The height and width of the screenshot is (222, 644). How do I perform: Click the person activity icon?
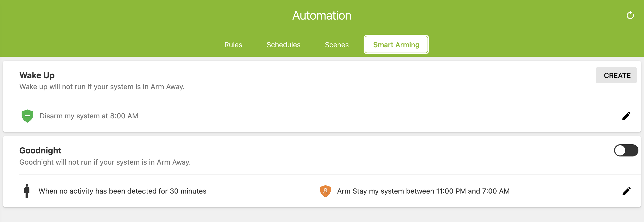tap(27, 191)
